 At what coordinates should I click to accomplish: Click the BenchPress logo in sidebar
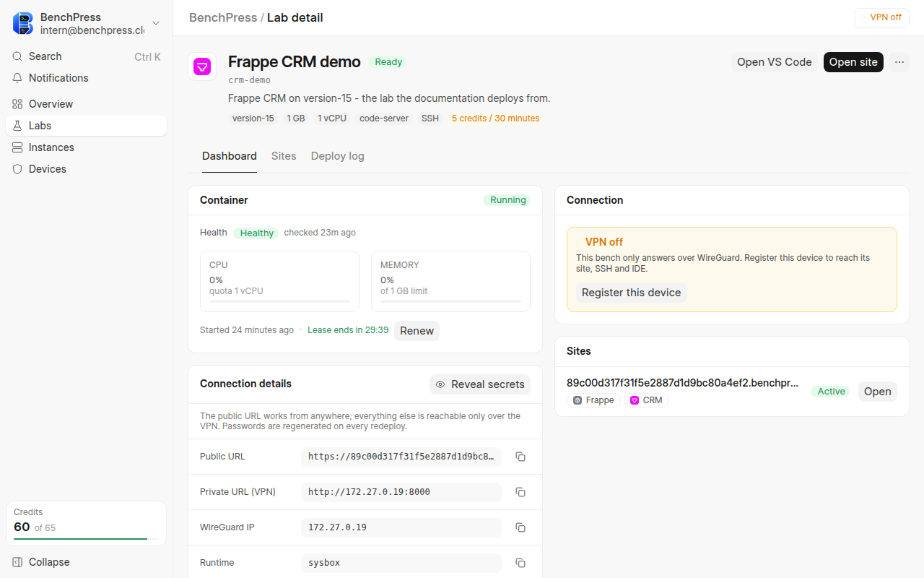[23, 23]
